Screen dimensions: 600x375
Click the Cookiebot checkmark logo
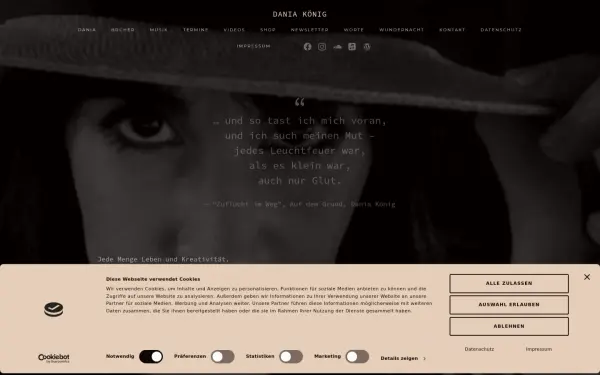[x=54, y=309]
